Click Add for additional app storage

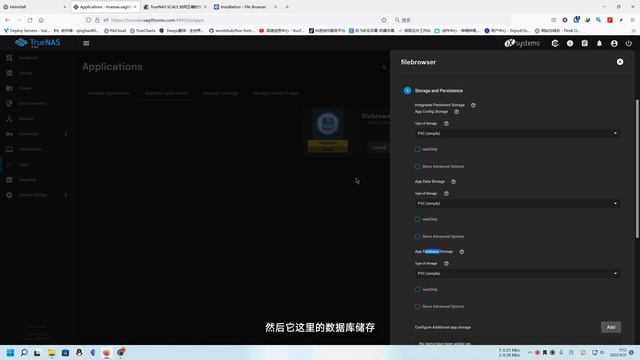(611, 327)
